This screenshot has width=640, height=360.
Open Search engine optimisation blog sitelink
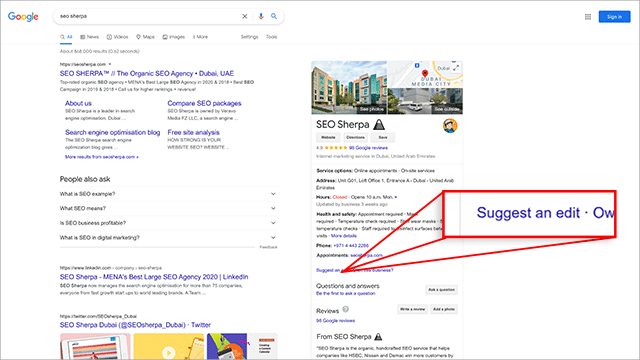[113, 132]
